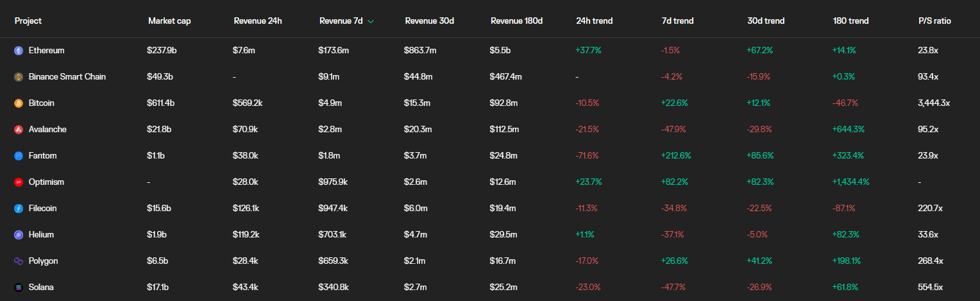Select Solana P/S ratio 554.5x
Image resolution: width=980 pixels, height=301 pixels.
[931, 287]
